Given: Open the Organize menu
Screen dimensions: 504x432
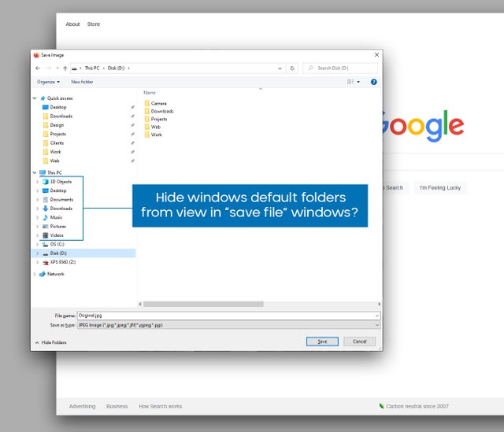Looking at the screenshot, I should click(48, 82).
